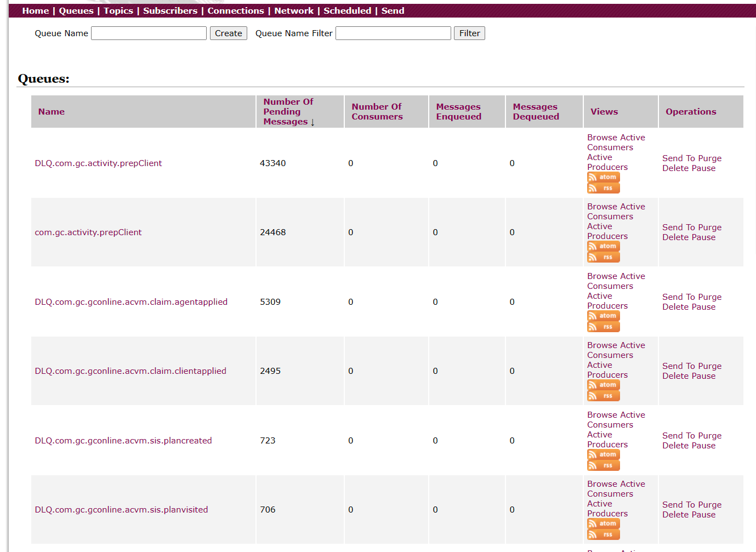Pause the com.gc.activity.prepClient queue
Image resolution: width=756 pixels, height=552 pixels.
coord(703,237)
